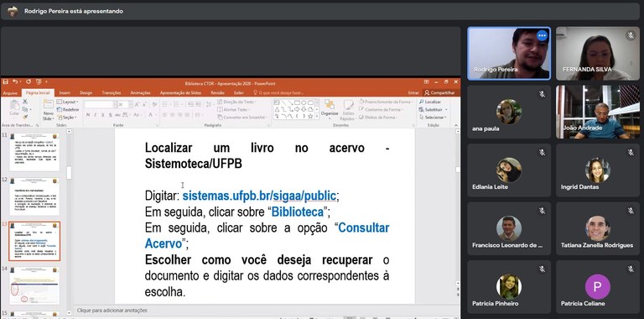Open the options menu on Rodrigo Pereira's tile

[x=543, y=36]
